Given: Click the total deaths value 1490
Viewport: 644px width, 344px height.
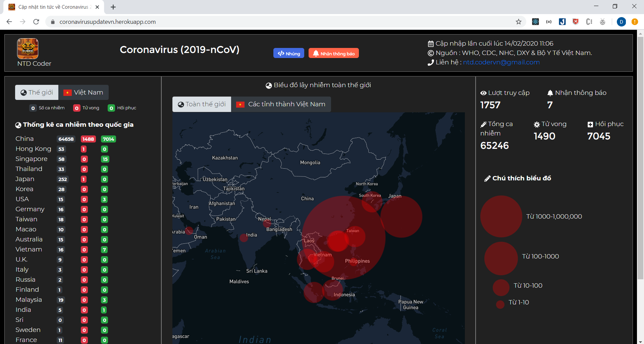Looking at the screenshot, I should 544,136.
